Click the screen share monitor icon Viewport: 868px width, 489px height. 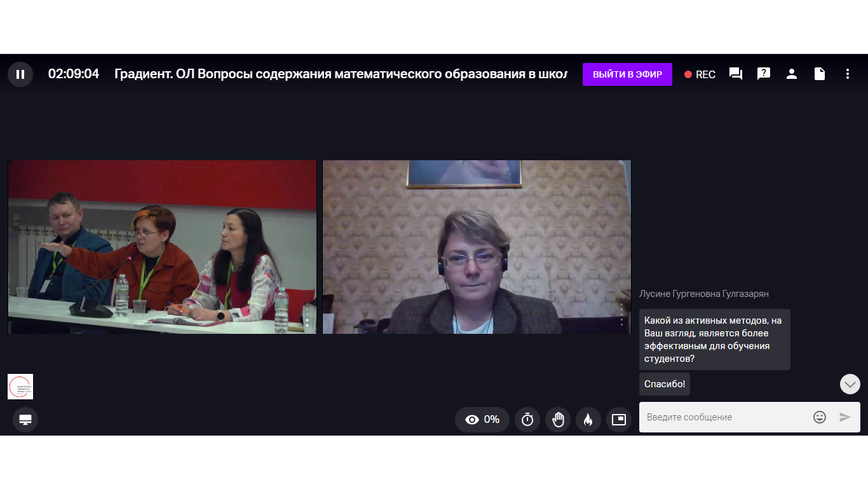pos(25,420)
